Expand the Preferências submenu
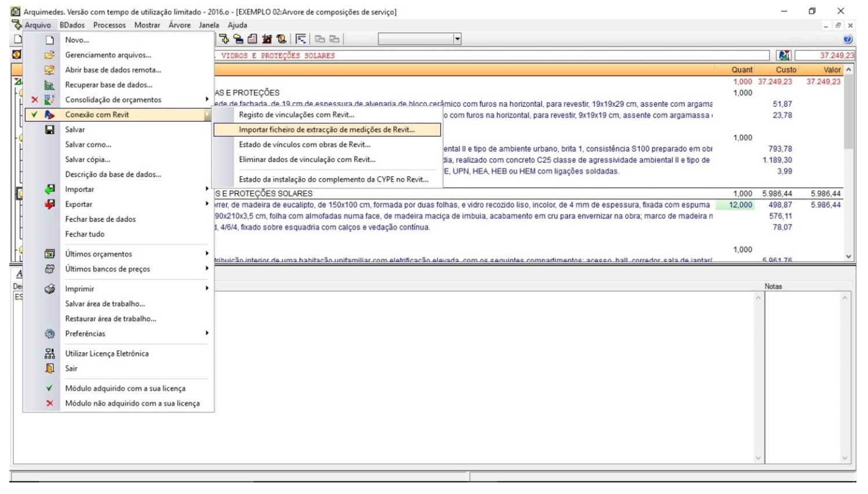This screenshot has width=868, height=494. click(x=207, y=333)
